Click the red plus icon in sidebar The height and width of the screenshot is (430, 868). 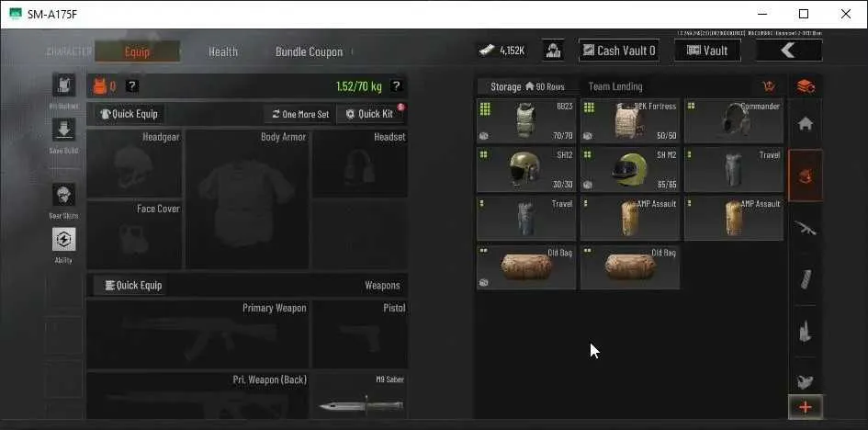806,407
